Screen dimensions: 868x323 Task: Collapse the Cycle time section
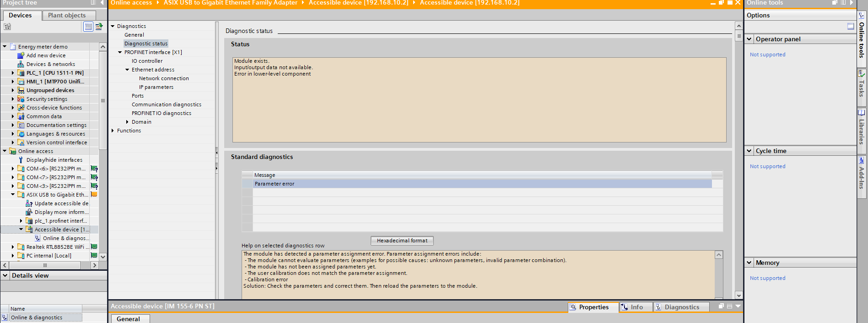(749, 151)
